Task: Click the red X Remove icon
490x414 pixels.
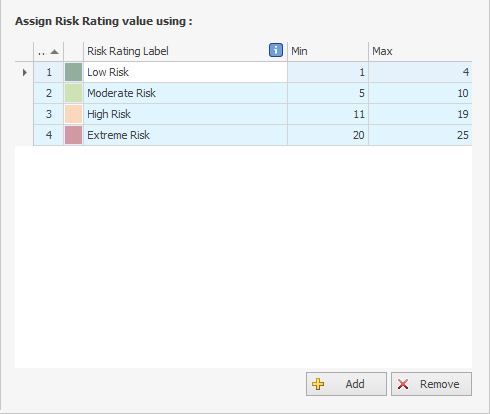Action: coord(403,384)
